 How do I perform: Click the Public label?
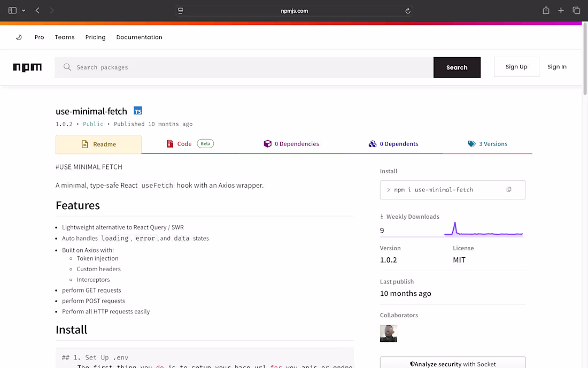point(93,124)
